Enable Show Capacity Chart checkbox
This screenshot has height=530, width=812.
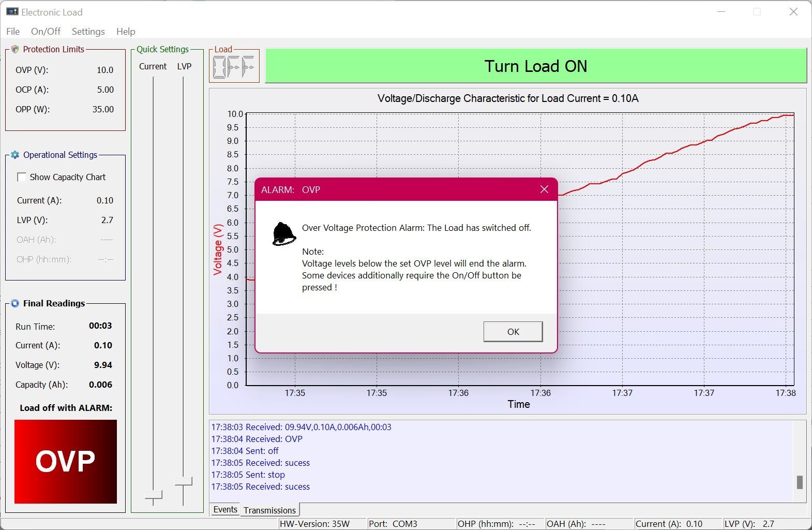tap(22, 177)
